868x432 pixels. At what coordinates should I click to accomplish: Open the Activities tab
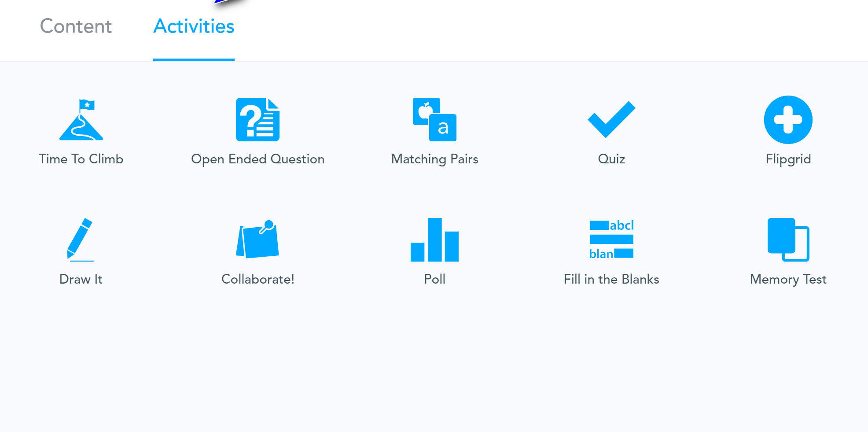tap(194, 26)
